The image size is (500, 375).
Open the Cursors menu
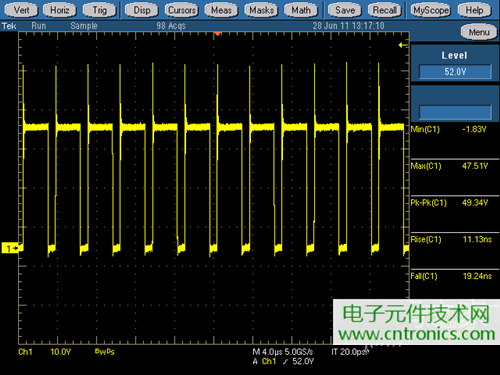click(x=182, y=10)
